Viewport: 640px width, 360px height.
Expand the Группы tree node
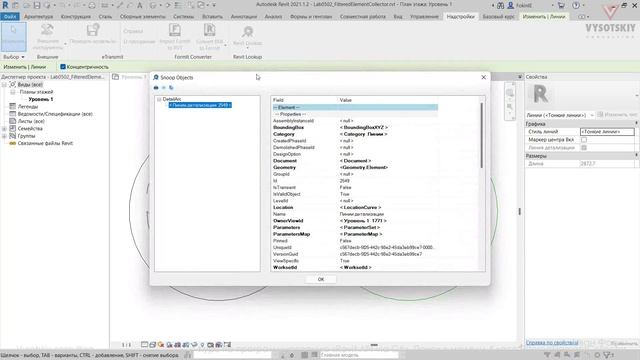tap(4, 136)
